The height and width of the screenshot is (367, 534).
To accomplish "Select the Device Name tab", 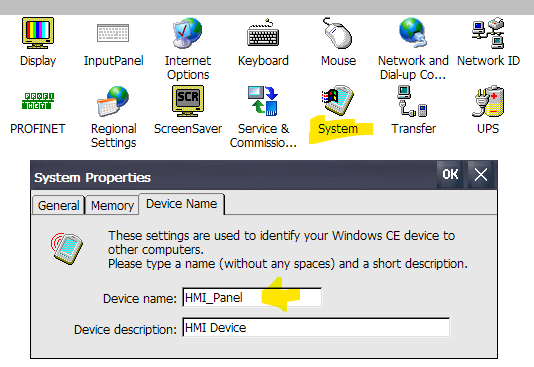I will (x=182, y=204).
